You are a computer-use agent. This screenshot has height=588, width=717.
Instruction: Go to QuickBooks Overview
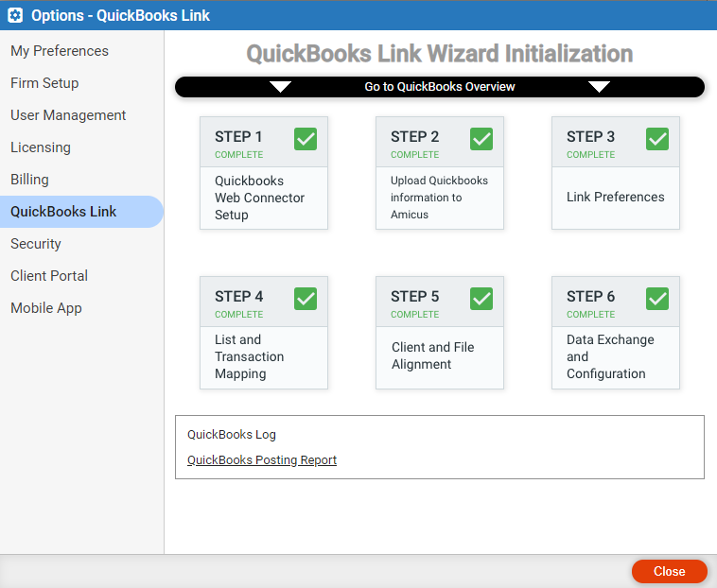point(440,87)
